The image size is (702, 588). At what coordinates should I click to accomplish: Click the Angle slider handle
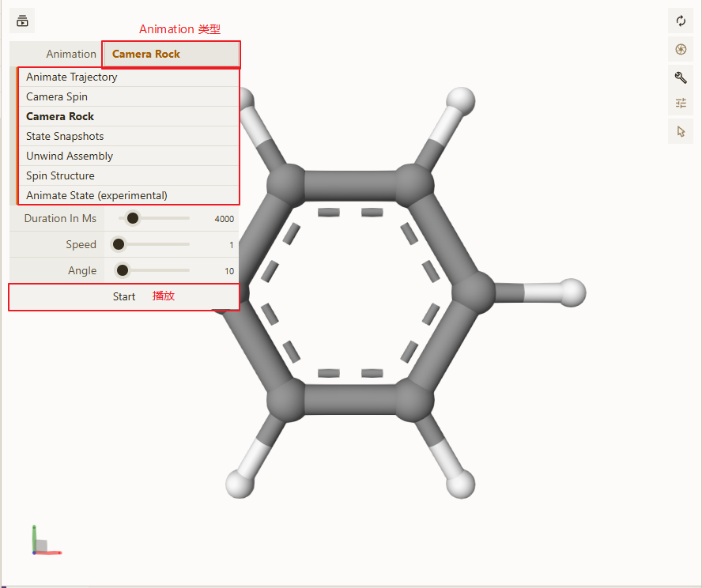point(123,270)
